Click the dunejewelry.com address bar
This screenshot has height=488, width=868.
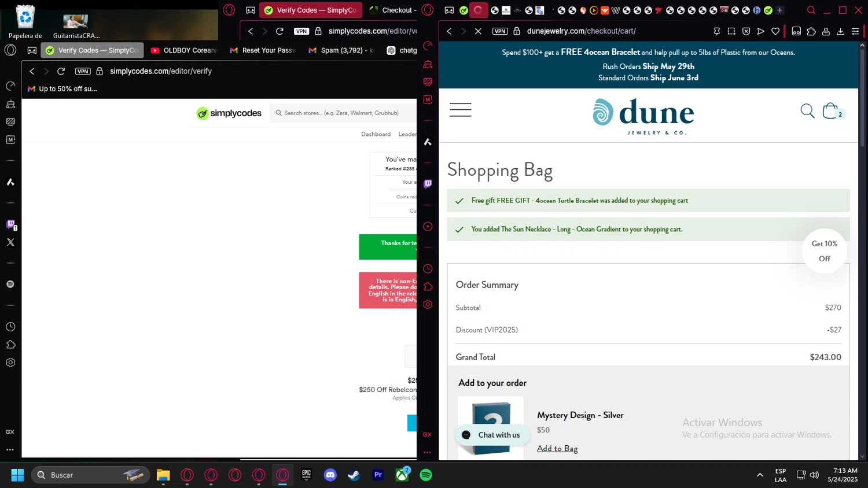click(x=581, y=31)
